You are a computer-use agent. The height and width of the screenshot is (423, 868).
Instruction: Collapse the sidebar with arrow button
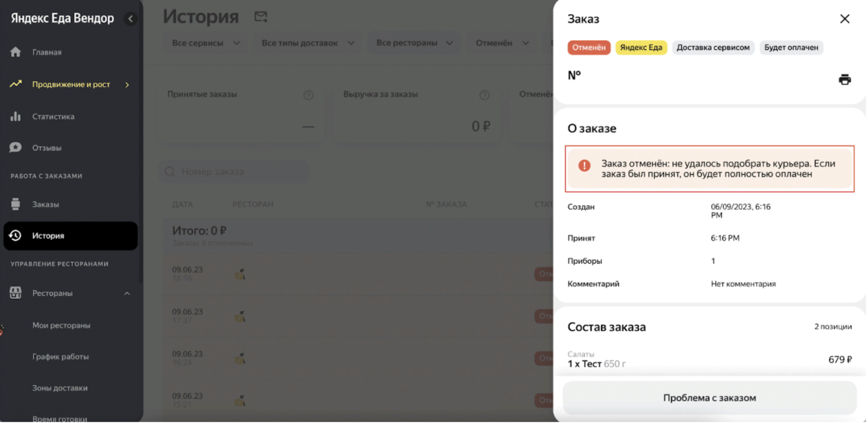[x=131, y=19]
